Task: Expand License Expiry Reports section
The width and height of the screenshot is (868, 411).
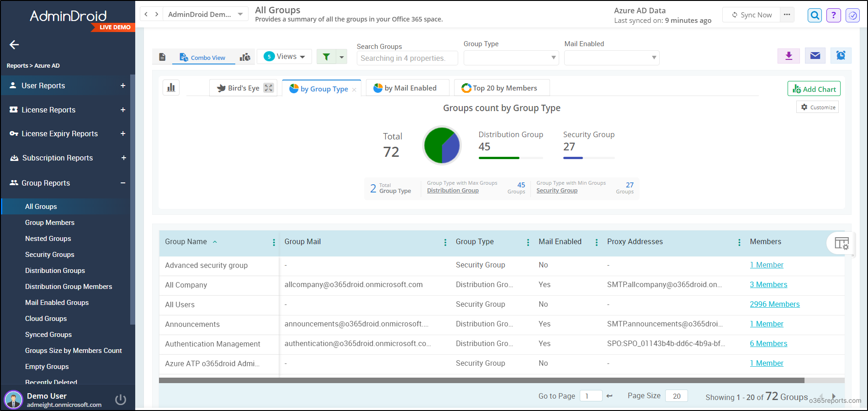Action: tap(123, 133)
